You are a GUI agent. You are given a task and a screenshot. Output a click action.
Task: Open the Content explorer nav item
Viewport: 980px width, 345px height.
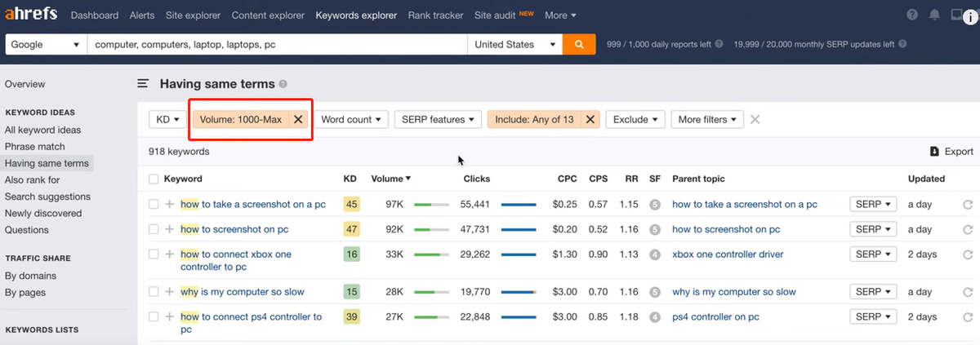pyautogui.click(x=269, y=15)
